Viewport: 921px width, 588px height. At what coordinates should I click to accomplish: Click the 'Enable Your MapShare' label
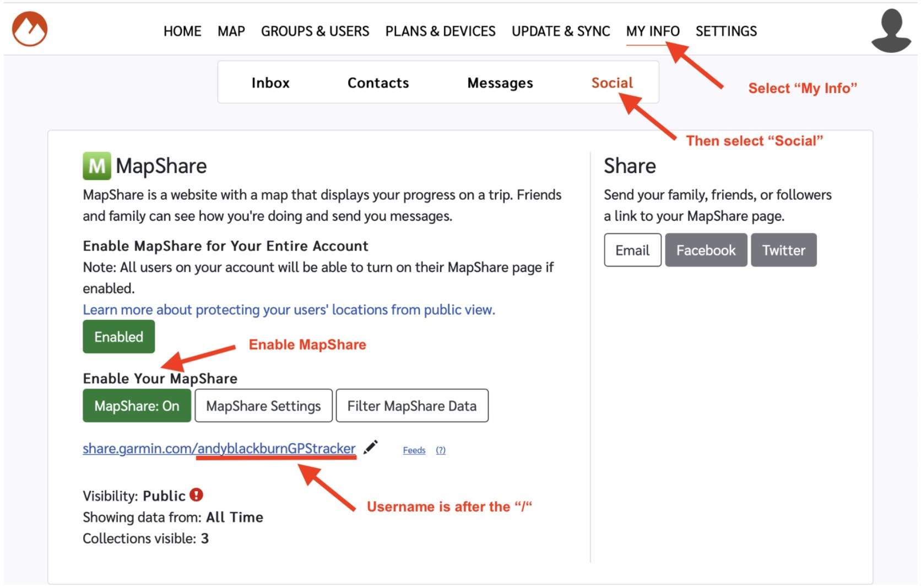pos(160,378)
